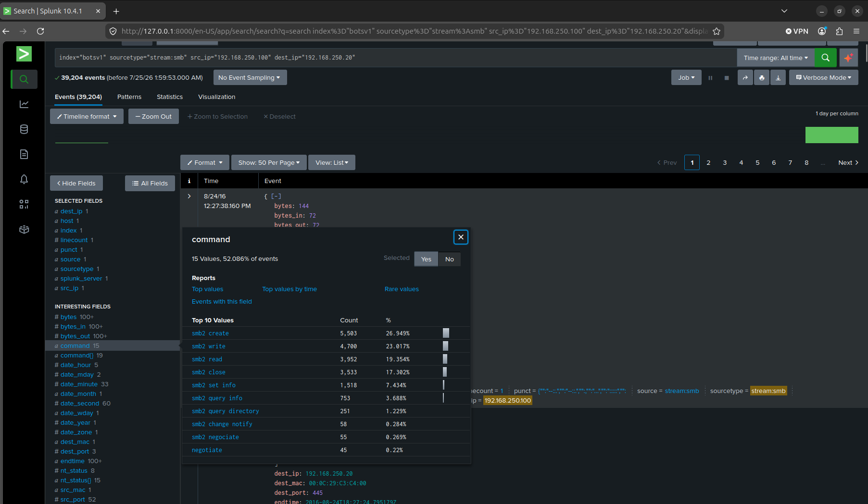Filter by the smb2 read value

[x=207, y=359]
